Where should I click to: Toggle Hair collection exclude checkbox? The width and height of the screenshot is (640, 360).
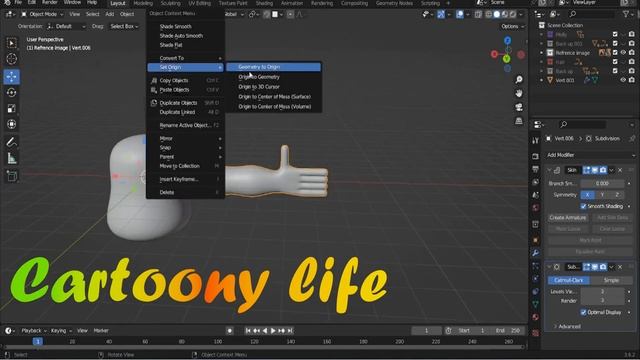pos(615,62)
